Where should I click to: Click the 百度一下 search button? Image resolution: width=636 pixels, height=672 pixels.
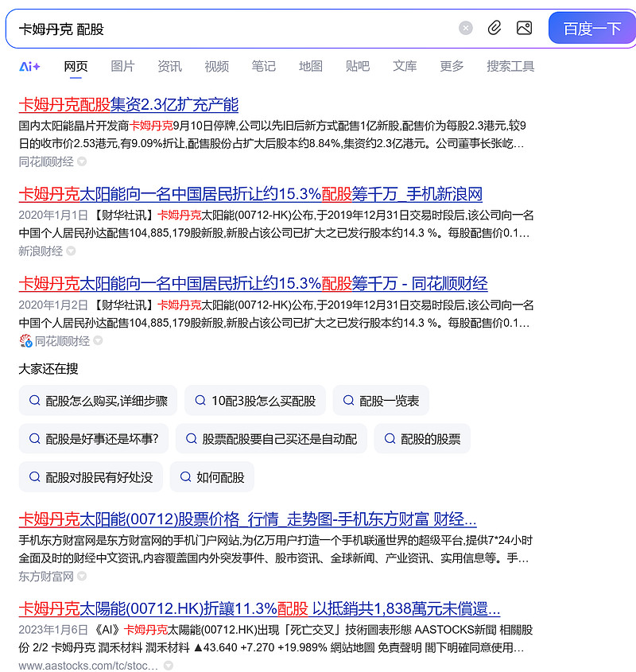click(x=591, y=29)
